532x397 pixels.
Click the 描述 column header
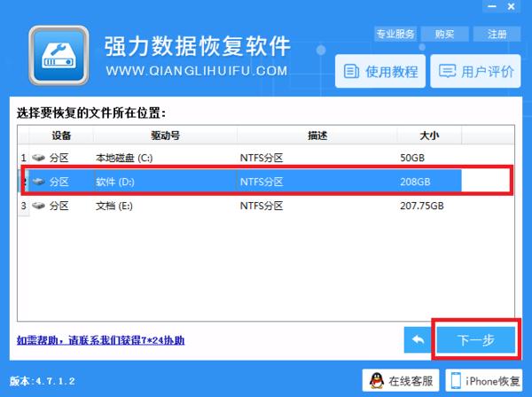tap(317, 136)
